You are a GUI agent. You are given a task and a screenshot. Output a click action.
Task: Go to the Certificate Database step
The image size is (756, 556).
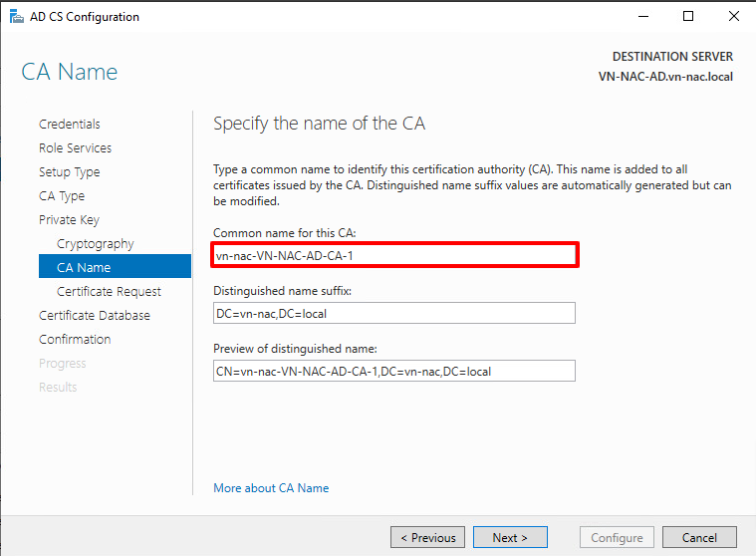95,316
